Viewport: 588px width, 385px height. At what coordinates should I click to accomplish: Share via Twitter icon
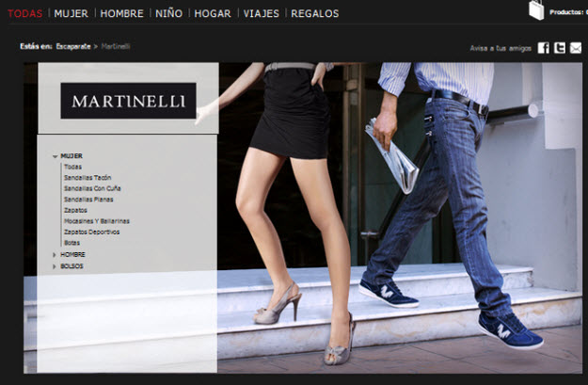point(560,48)
